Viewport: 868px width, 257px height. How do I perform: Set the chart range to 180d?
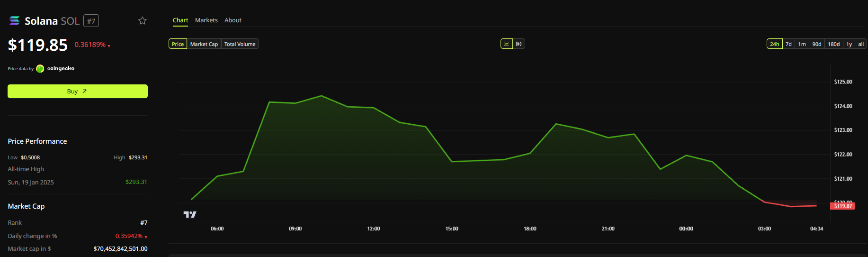tap(834, 44)
